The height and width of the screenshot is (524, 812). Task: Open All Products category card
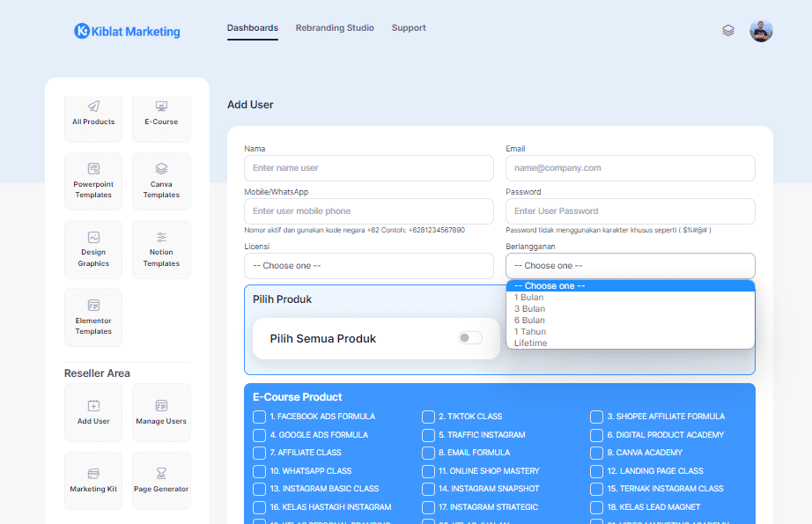click(93, 119)
